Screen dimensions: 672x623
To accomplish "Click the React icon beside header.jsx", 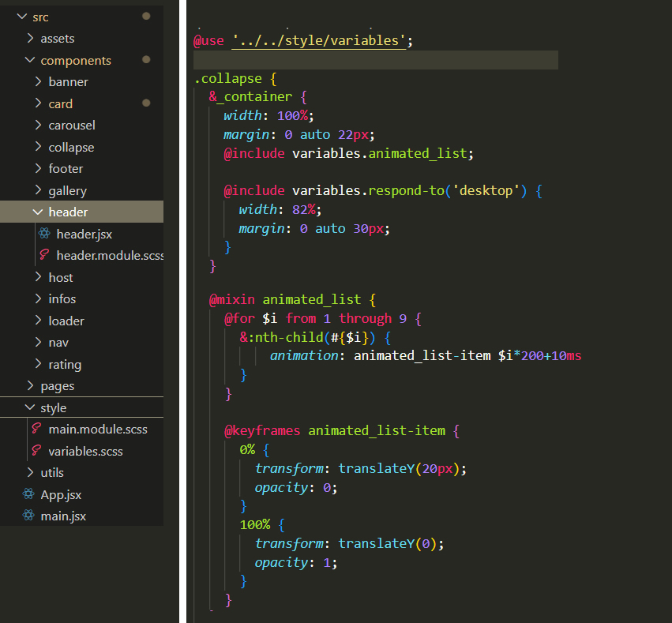I will point(44,234).
